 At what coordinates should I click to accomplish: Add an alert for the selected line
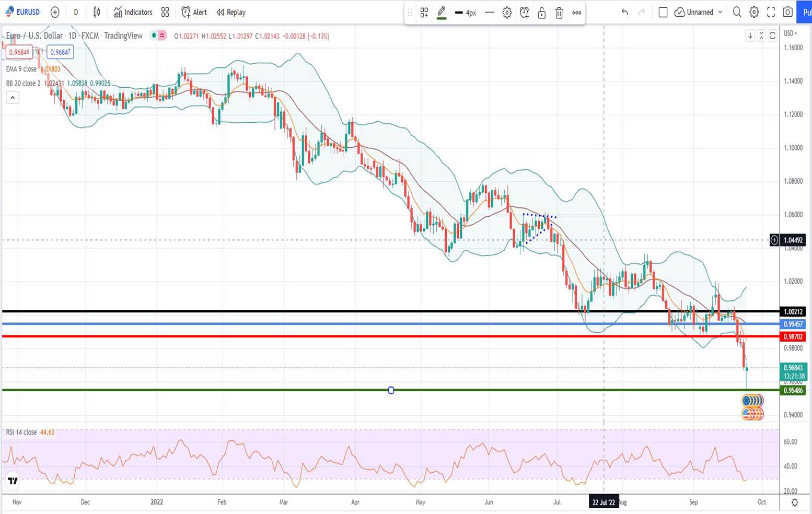tap(524, 13)
